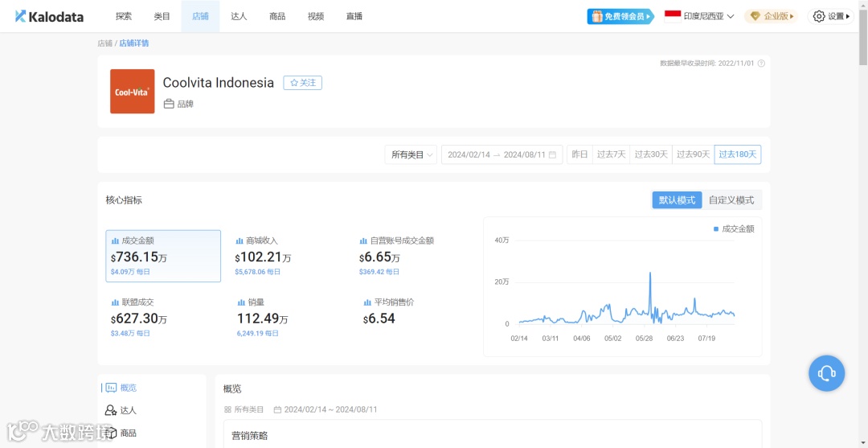This screenshot has width=868, height=448.
Task: Click the bar chart icon beside 销量
Action: tap(241, 302)
